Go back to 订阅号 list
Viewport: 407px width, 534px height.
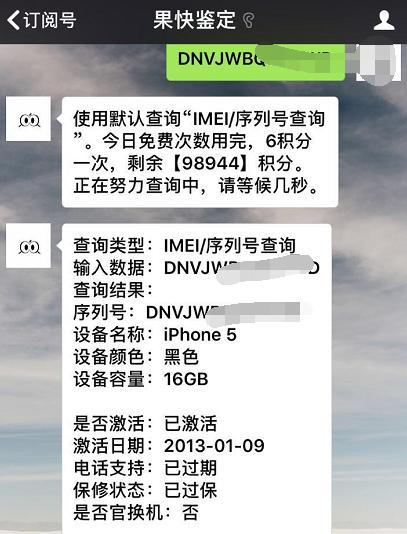point(42,20)
